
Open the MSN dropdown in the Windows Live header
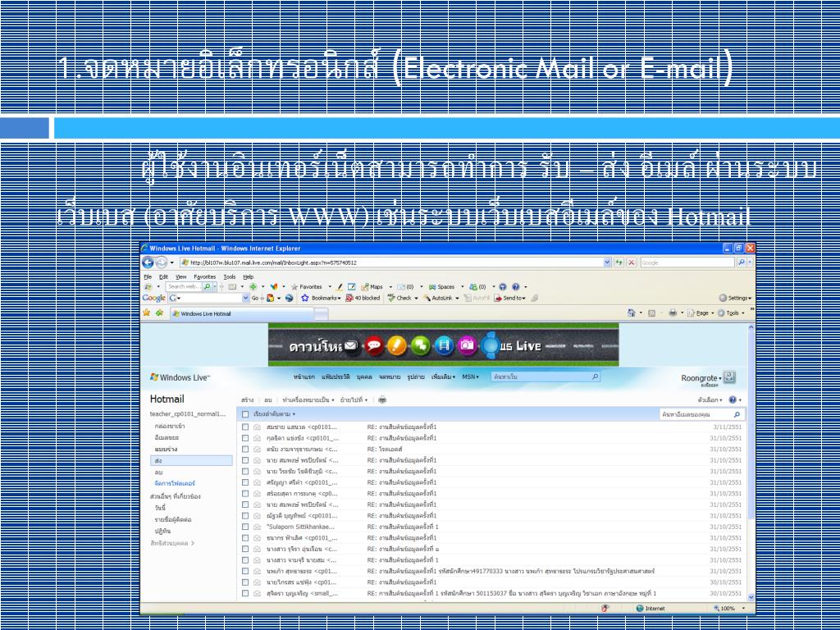tap(471, 377)
